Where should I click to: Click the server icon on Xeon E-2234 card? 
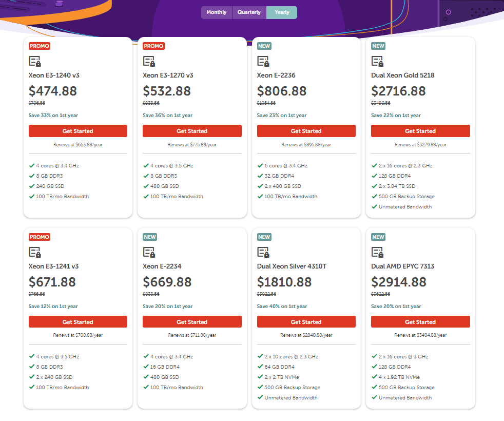click(149, 252)
